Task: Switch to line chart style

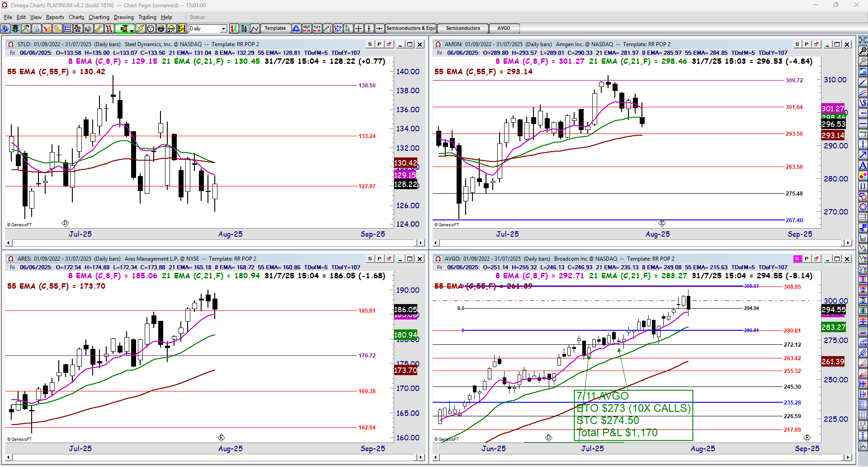Action: point(255,29)
